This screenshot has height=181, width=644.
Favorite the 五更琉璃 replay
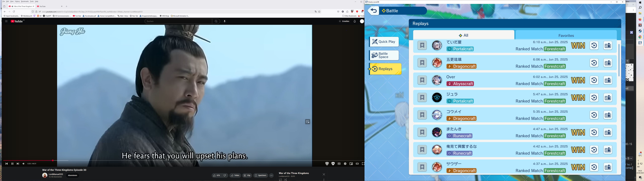422,63
